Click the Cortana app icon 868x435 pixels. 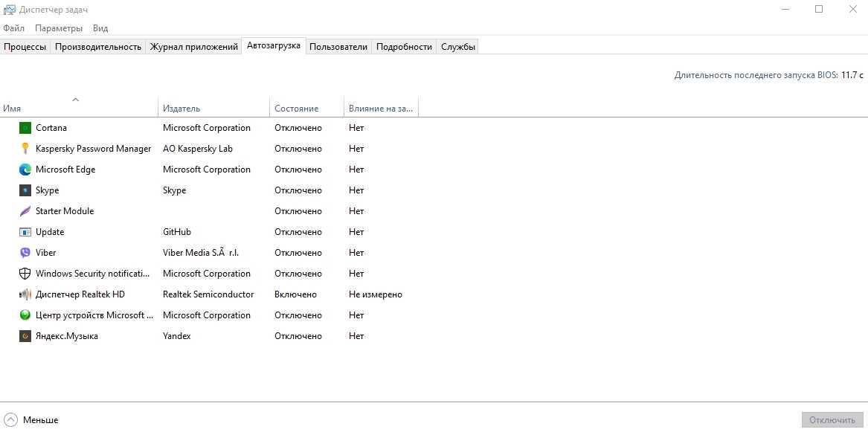point(25,128)
